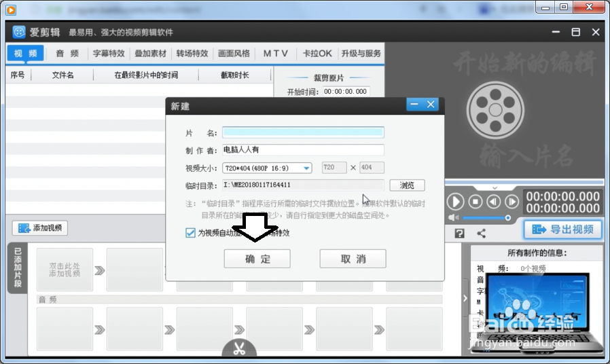610x364 pixels.
Task: Expand the info panel side arrow
Action: [x=465, y=298]
